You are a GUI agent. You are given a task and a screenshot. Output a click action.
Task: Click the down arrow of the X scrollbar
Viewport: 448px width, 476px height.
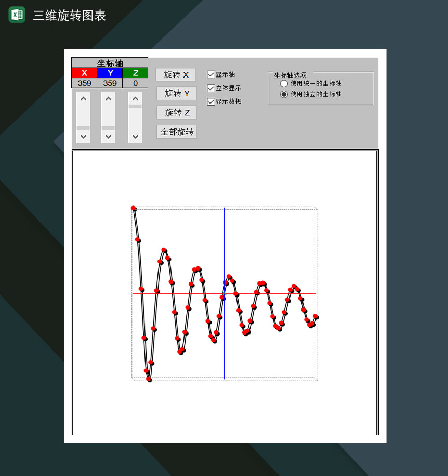point(83,137)
